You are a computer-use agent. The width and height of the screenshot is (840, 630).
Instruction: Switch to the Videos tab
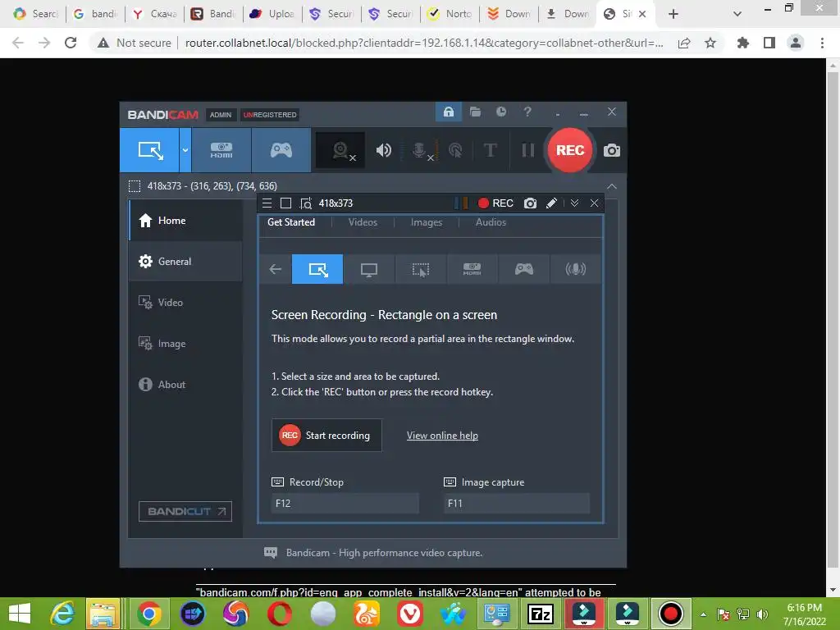(x=363, y=222)
